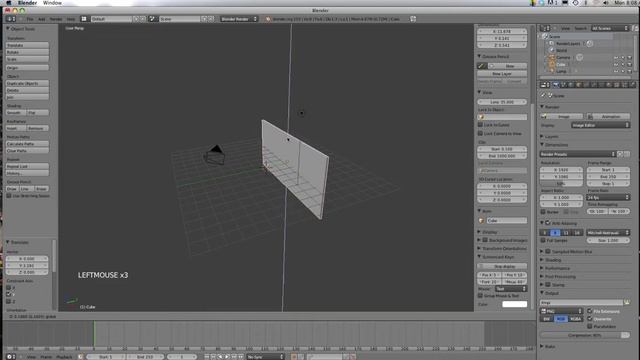
Task: Toggle the Use Sketching Sessions checkbox
Action: pyautogui.click(x=9, y=196)
